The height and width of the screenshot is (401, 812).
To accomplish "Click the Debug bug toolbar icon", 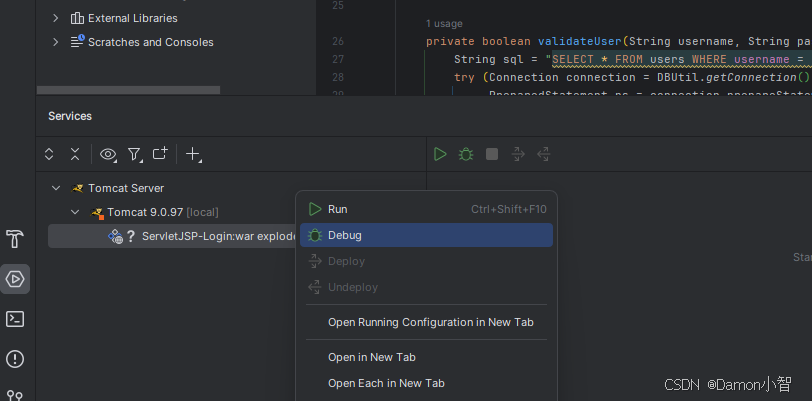I will [466, 154].
